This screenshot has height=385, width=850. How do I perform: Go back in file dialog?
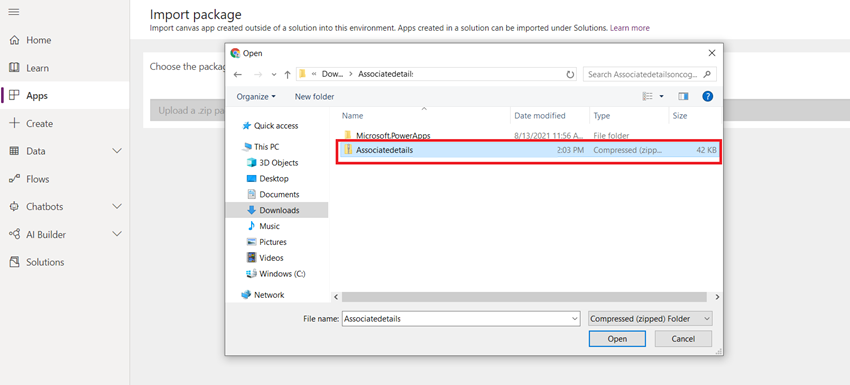[237, 74]
